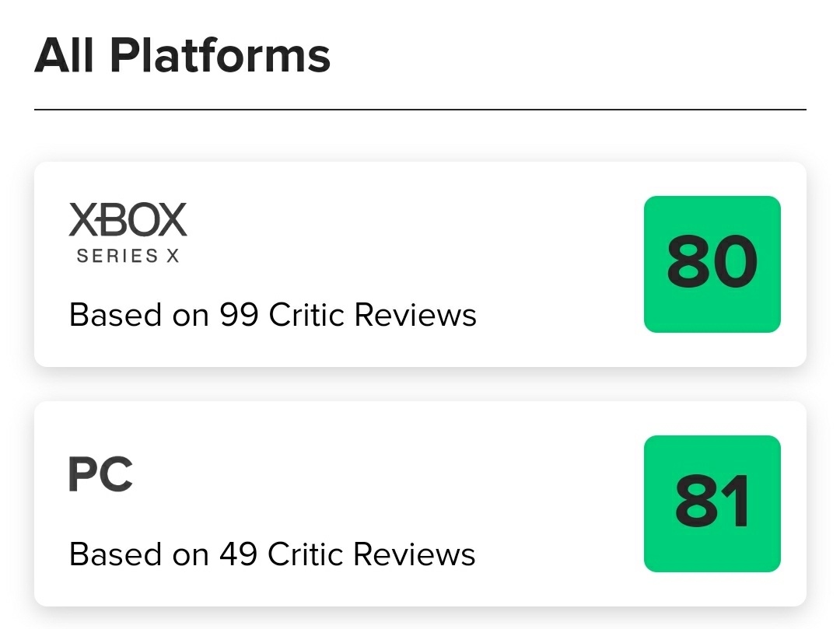This screenshot has width=840, height=629.
Task: Click the number 99 in the Xbox review count
Action: [x=239, y=315]
